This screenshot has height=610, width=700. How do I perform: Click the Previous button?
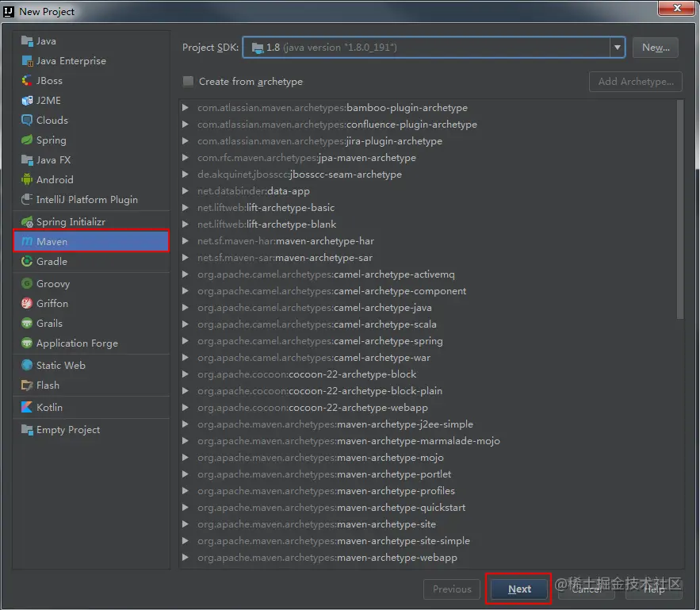pos(452,589)
